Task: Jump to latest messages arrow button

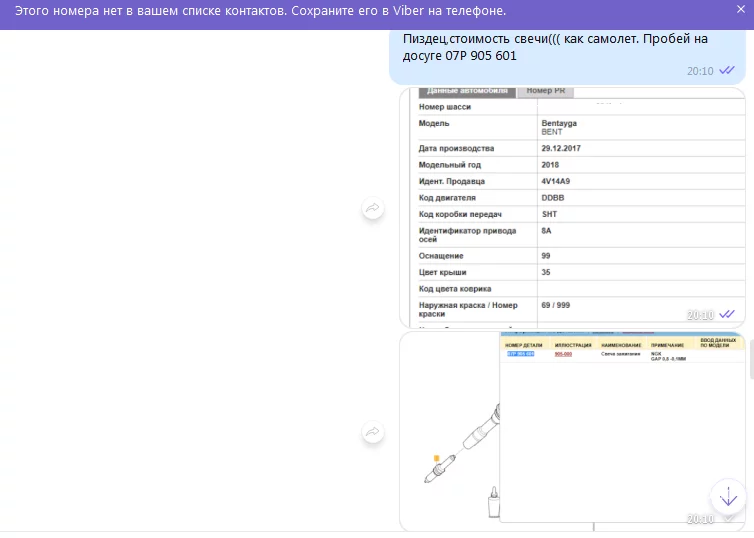Action: tap(729, 497)
